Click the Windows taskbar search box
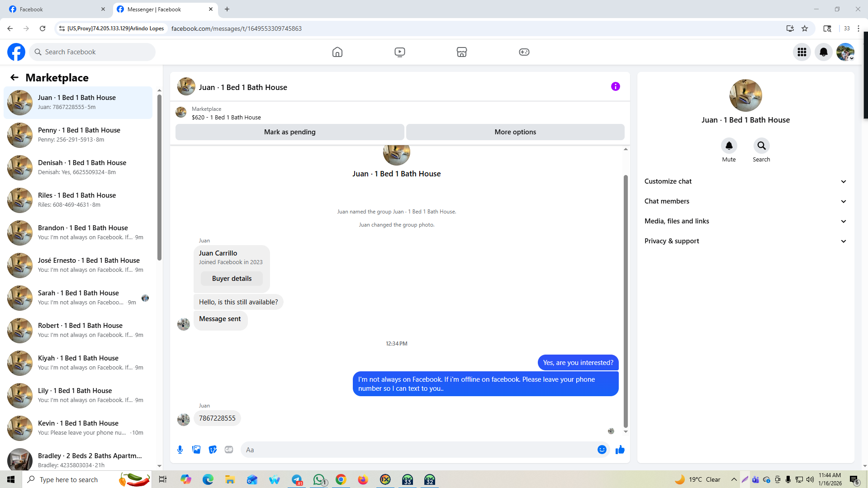The image size is (868, 488). click(x=86, y=479)
